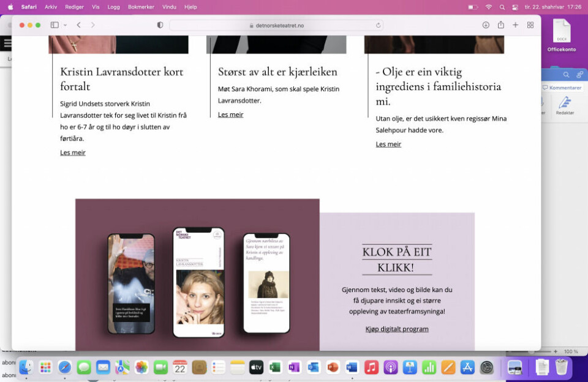Click the detnorsketeatret.no address bar
The height and width of the screenshot is (382, 588).
pos(276,25)
